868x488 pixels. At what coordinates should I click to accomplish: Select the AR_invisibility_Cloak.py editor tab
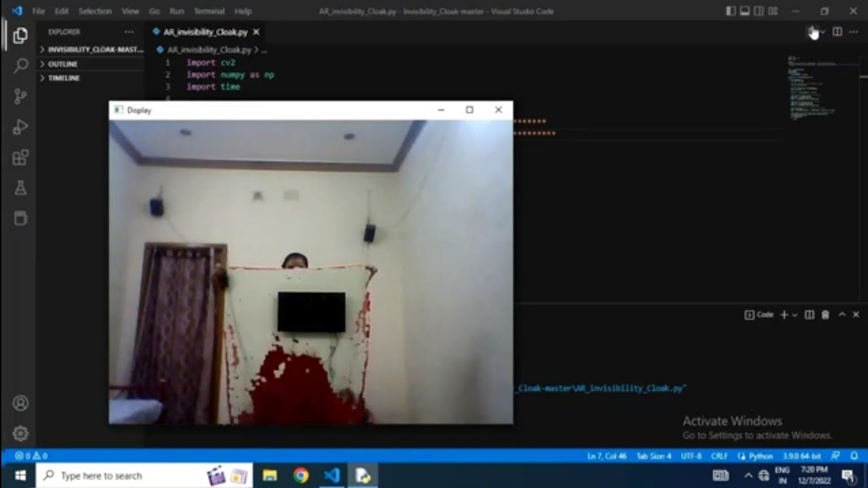(205, 32)
